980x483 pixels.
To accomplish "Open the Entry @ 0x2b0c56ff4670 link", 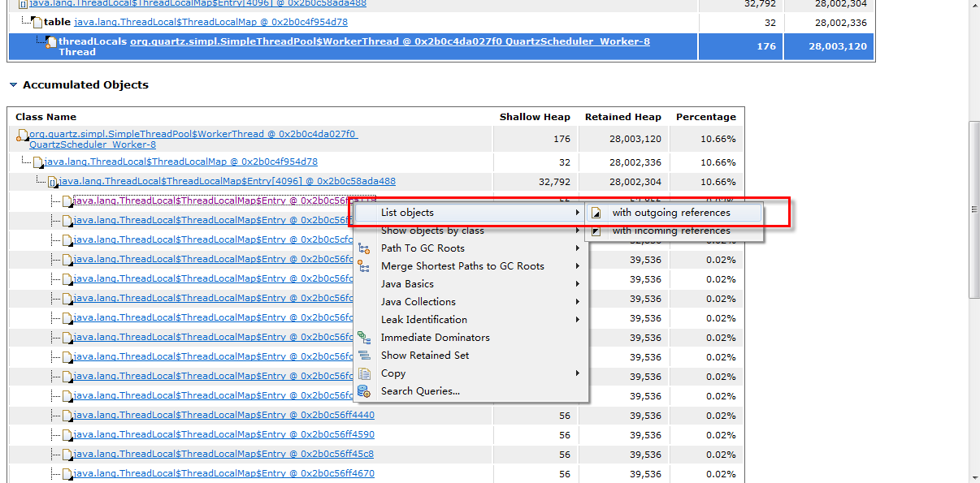I will (x=223, y=473).
